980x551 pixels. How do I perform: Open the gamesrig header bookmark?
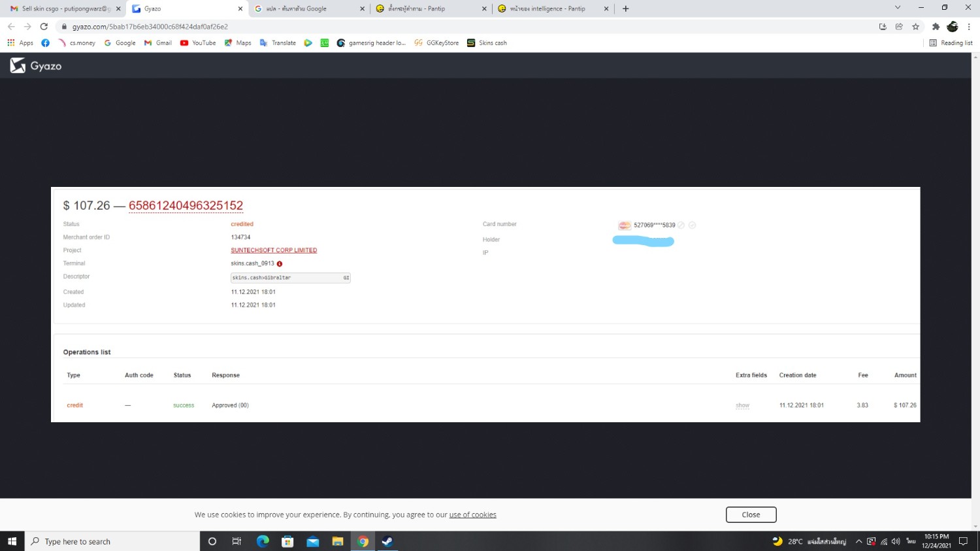click(371, 43)
